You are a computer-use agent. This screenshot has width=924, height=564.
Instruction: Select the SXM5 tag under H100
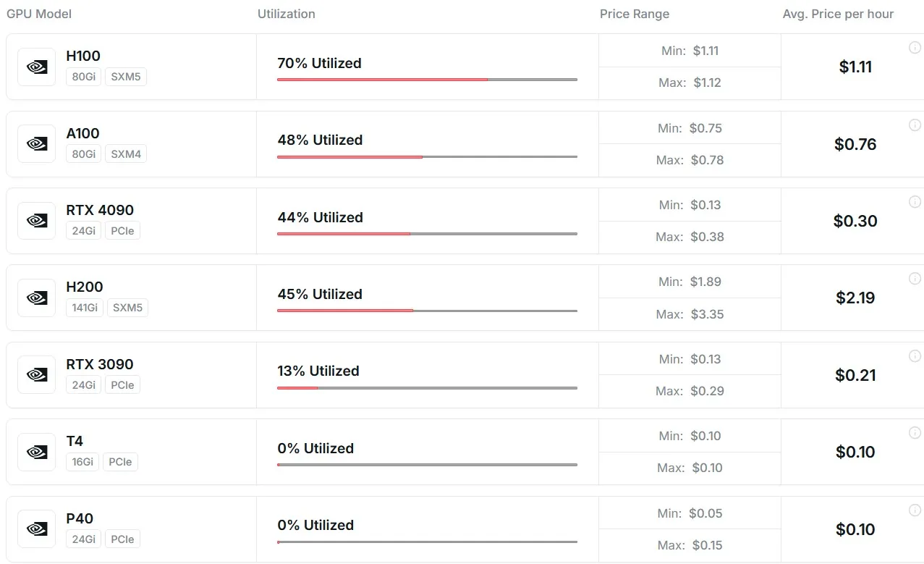click(126, 77)
